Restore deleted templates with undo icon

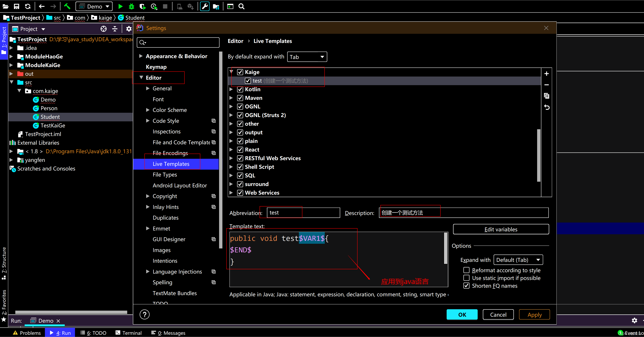point(546,107)
